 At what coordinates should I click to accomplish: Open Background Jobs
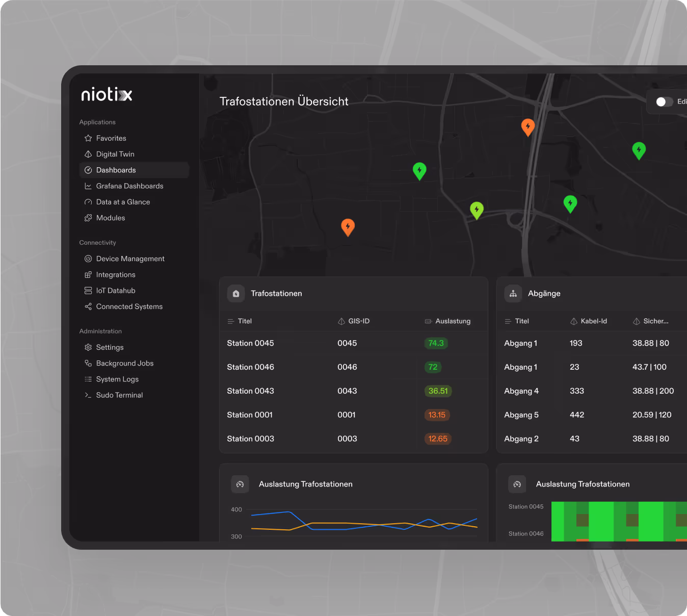(x=125, y=363)
